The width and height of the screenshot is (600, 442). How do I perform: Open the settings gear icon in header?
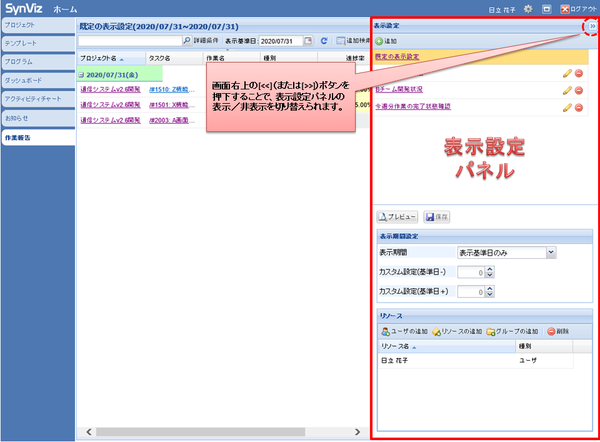click(528, 9)
